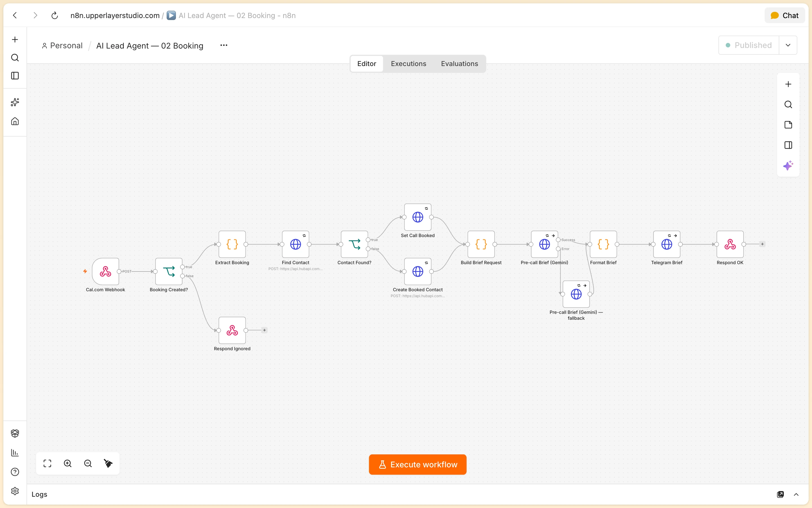Select the Respond Ignored node

[232, 330]
